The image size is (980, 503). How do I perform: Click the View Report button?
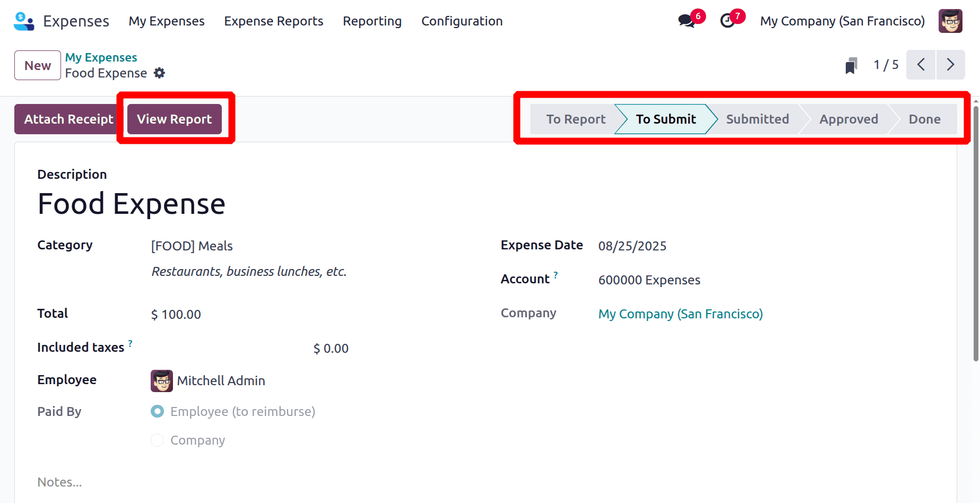coord(175,119)
